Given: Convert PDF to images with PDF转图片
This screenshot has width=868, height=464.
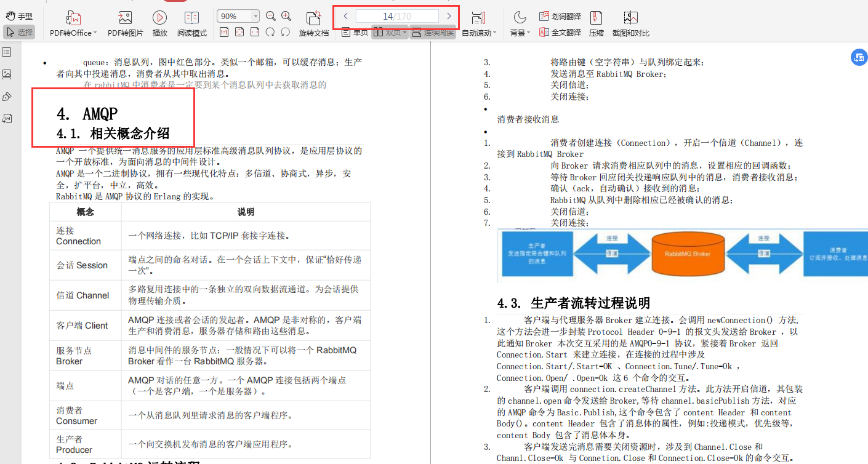Looking at the screenshot, I should point(125,24).
